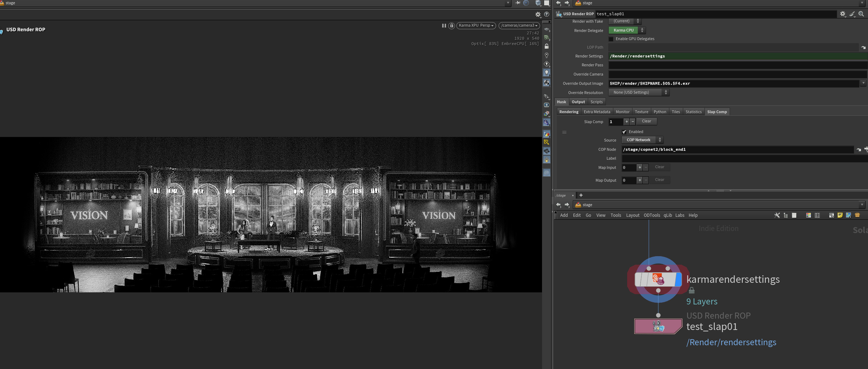Enable GPU Delegates checkbox
Image resolution: width=868 pixels, height=369 pixels.
pos(611,39)
